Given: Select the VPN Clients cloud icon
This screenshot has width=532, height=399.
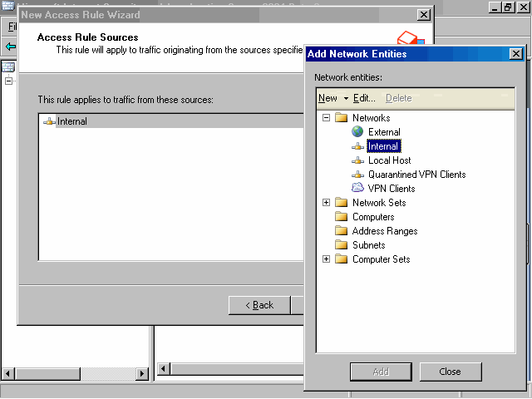Looking at the screenshot, I should [357, 189].
